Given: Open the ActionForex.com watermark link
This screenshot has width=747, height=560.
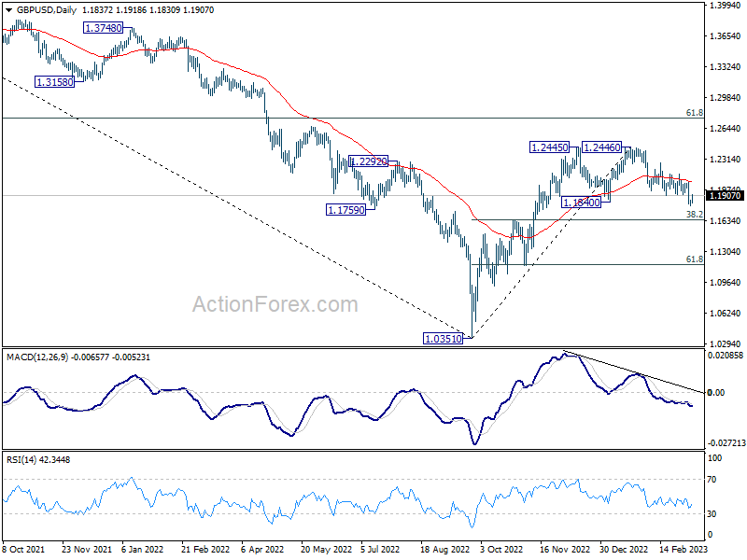Looking at the screenshot, I should pyautogui.click(x=275, y=304).
